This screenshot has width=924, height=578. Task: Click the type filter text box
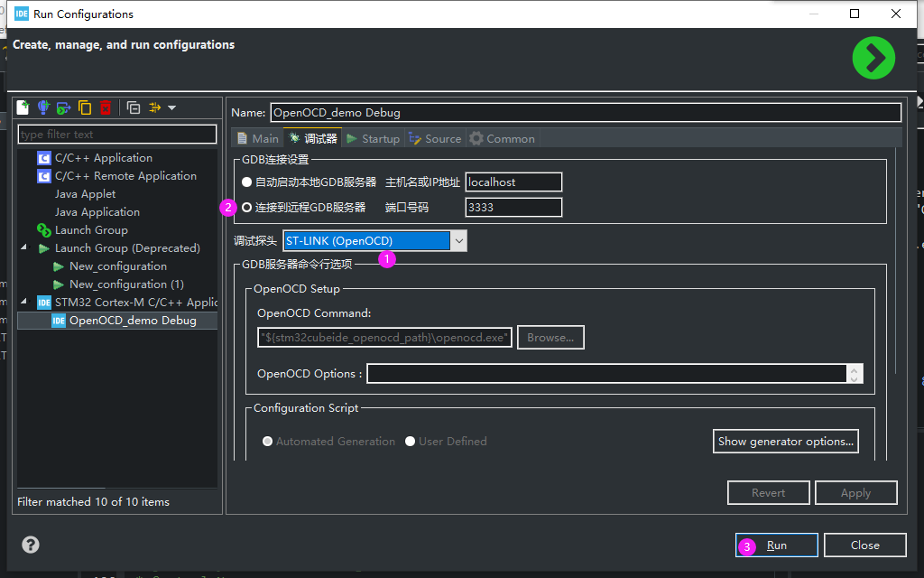tap(117, 135)
